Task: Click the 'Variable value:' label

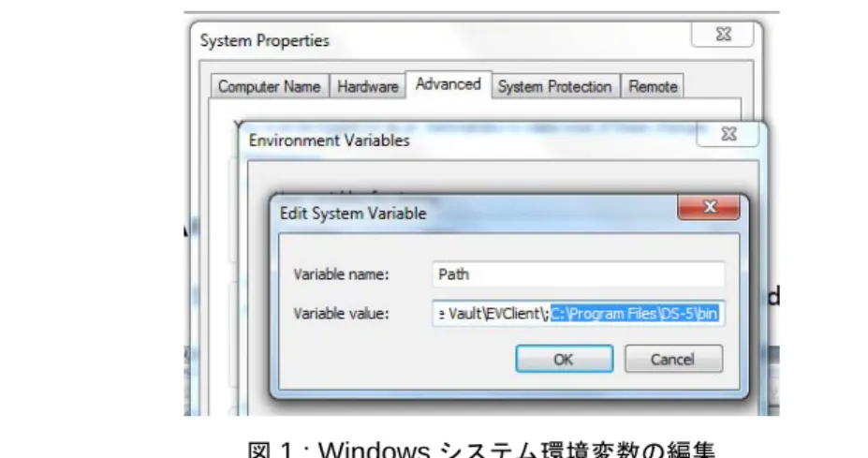Action: [x=342, y=314]
